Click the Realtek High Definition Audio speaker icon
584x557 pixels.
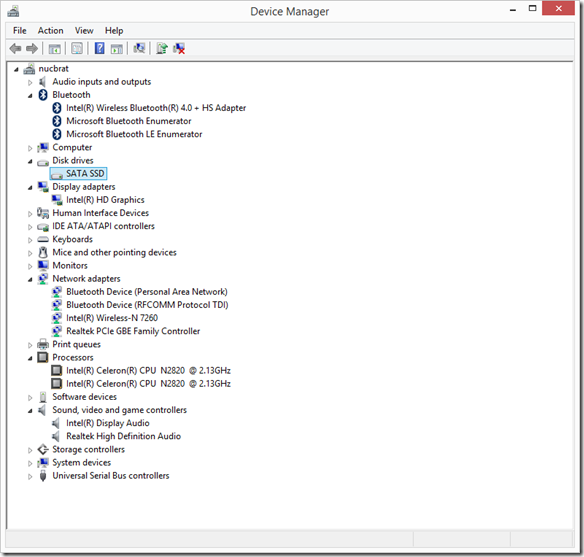pyautogui.click(x=56, y=436)
